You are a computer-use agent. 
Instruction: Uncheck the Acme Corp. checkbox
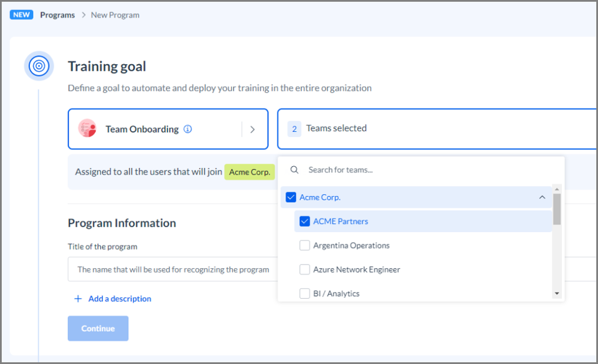click(x=291, y=197)
